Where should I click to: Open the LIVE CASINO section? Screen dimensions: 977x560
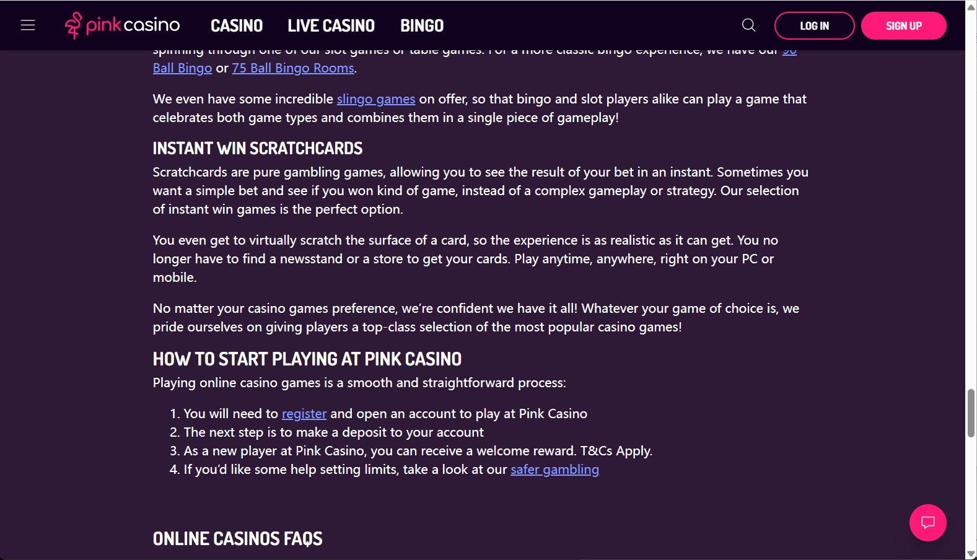coord(331,25)
